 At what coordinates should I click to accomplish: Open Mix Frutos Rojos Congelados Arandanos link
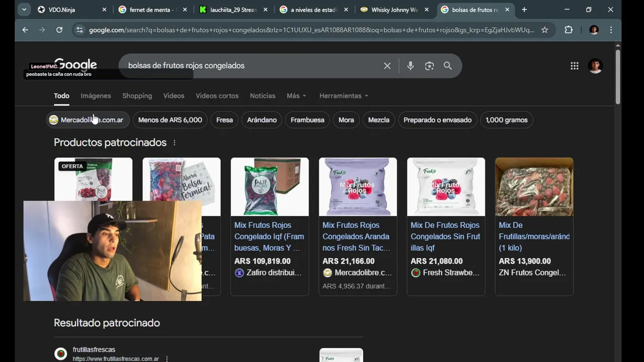pyautogui.click(x=356, y=236)
